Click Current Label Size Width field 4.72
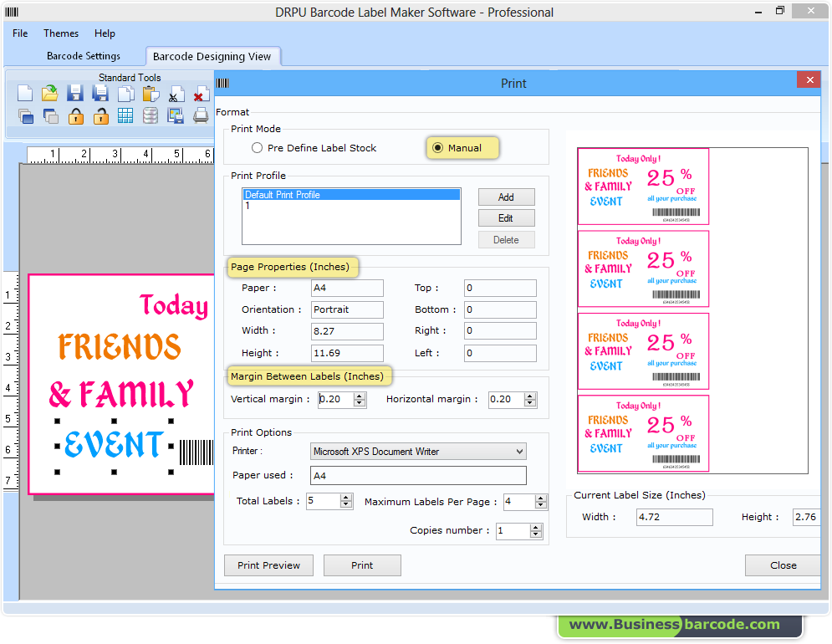Image resolution: width=832 pixels, height=644 pixels. (x=675, y=517)
